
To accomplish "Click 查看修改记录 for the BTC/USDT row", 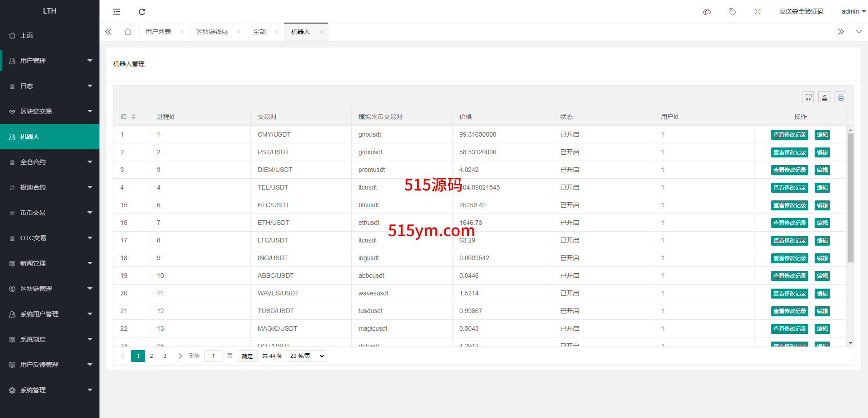I will pos(789,205).
